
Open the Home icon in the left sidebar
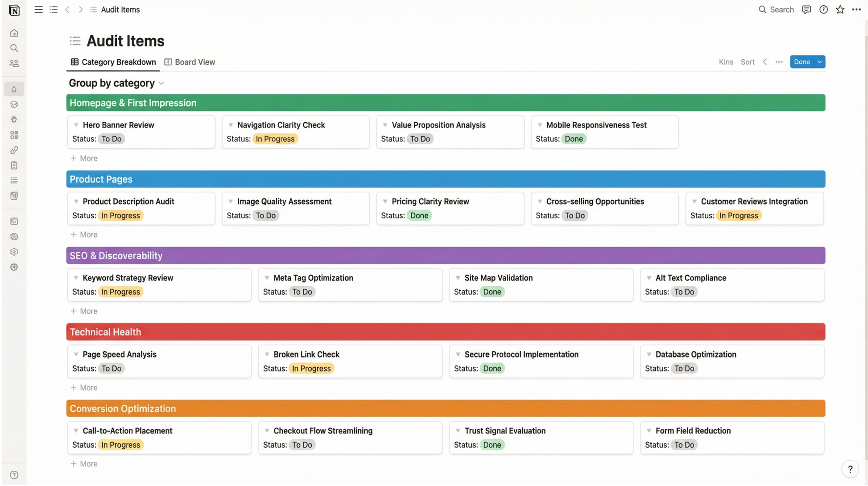14,33
